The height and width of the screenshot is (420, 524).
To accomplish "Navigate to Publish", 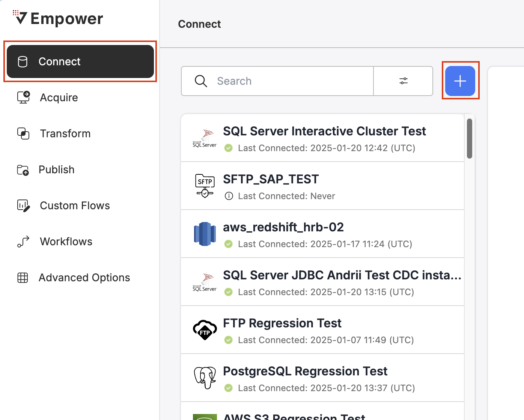I will pyautogui.click(x=57, y=169).
